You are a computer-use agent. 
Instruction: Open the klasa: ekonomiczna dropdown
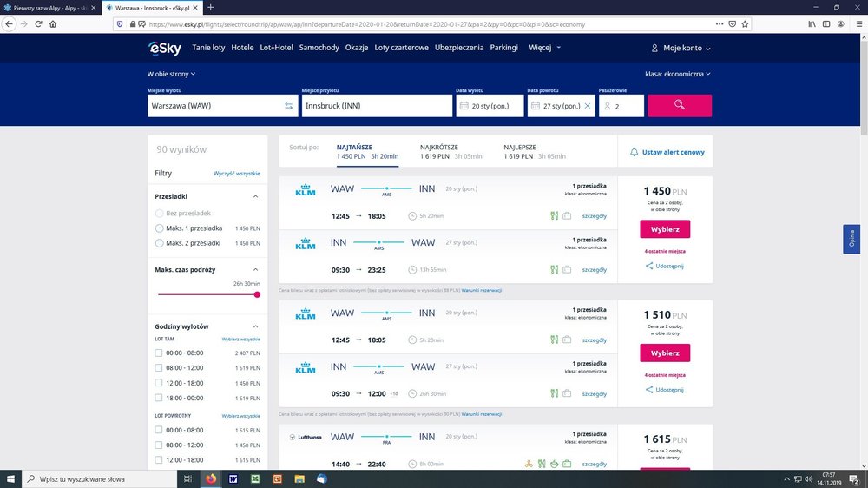click(678, 74)
